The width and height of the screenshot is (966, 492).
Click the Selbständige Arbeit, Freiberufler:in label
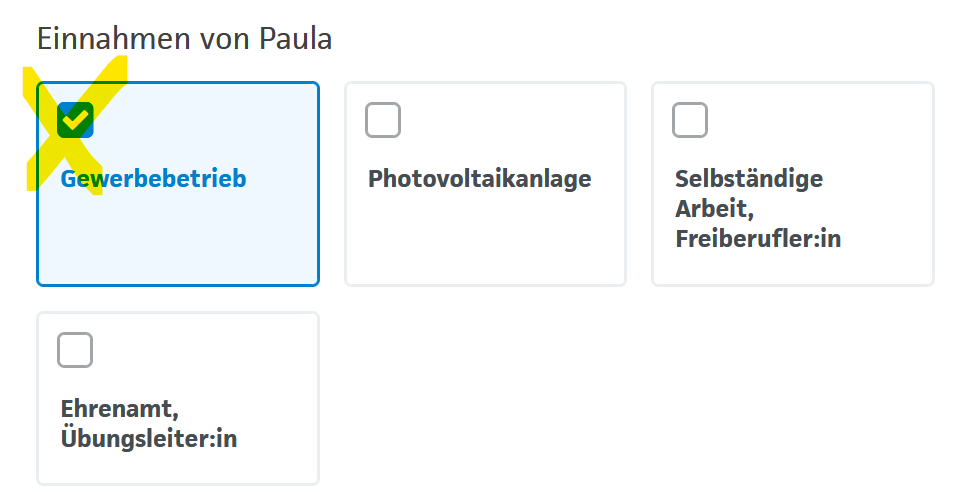(x=757, y=209)
